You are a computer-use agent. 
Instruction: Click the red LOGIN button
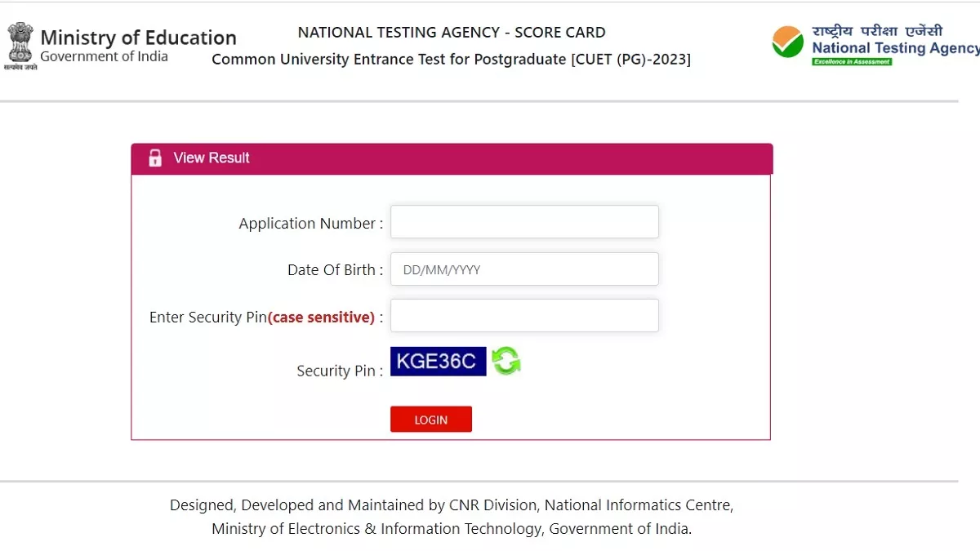(431, 420)
